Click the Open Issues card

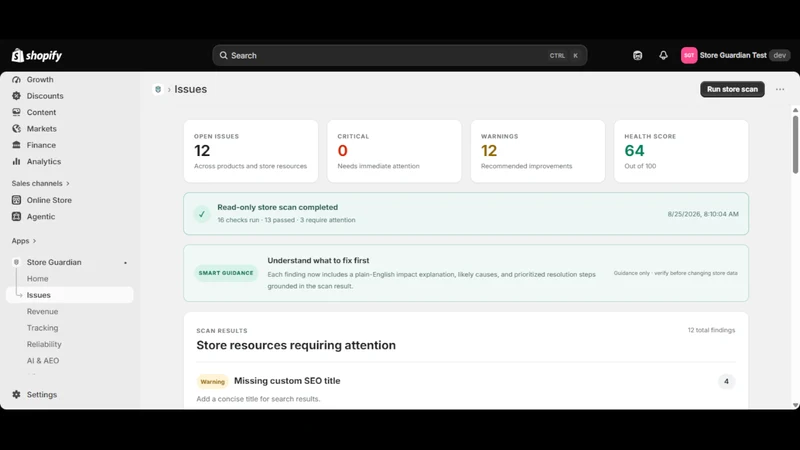251,151
